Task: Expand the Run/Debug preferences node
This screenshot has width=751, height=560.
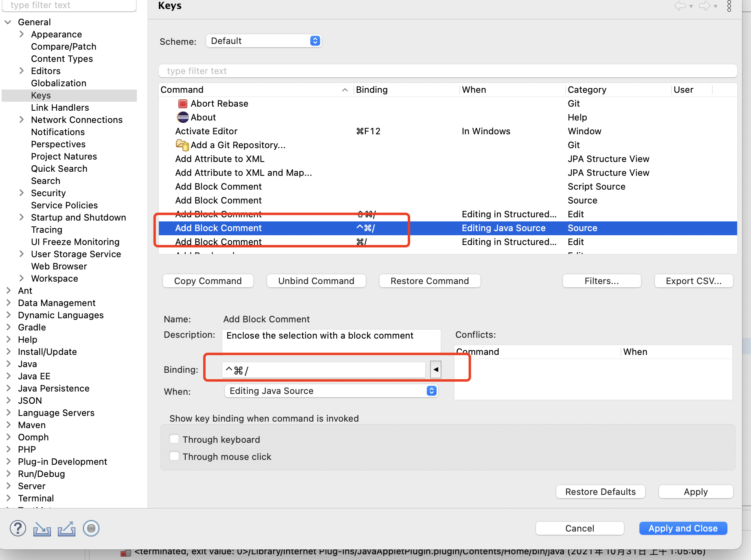Action: coord(9,474)
